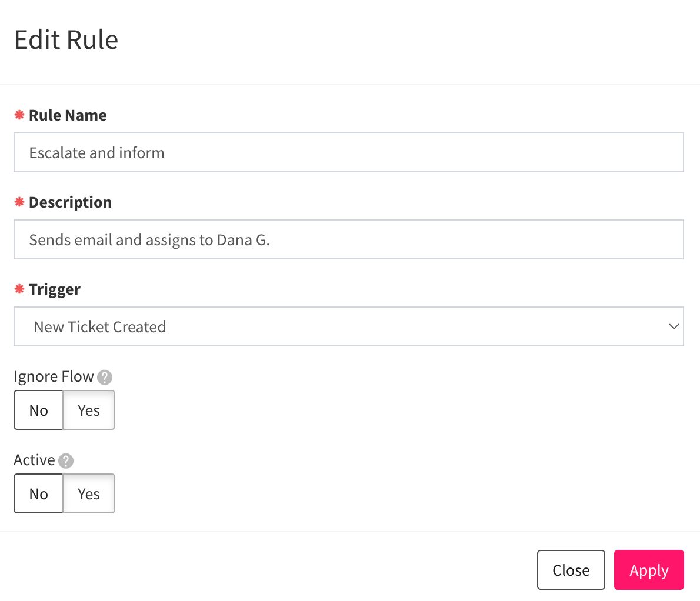Click the Description field label
The height and width of the screenshot is (601, 700).
tap(70, 202)
